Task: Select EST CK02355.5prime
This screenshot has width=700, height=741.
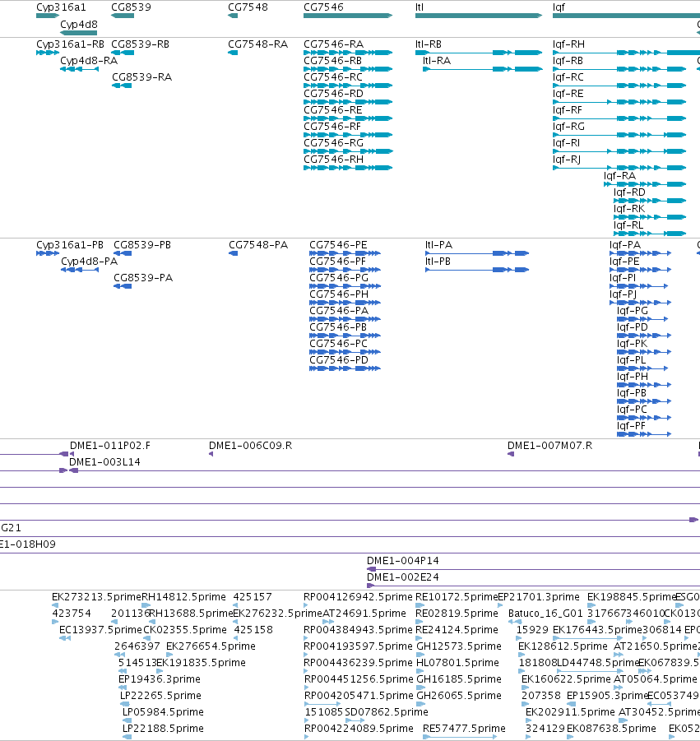Action: point(146,638)
